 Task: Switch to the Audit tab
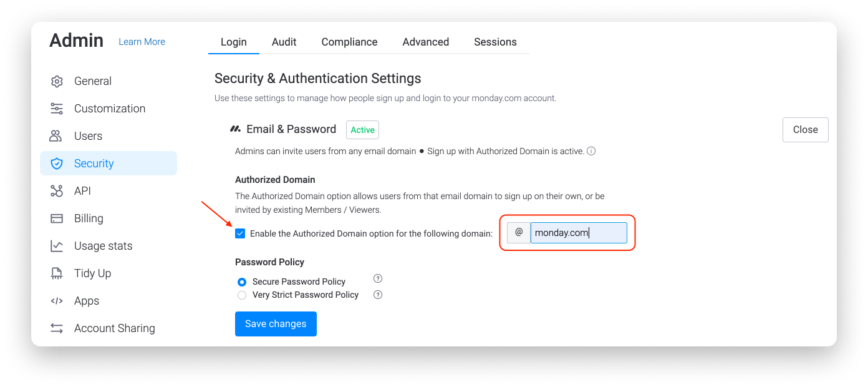[x=284, y=42]
